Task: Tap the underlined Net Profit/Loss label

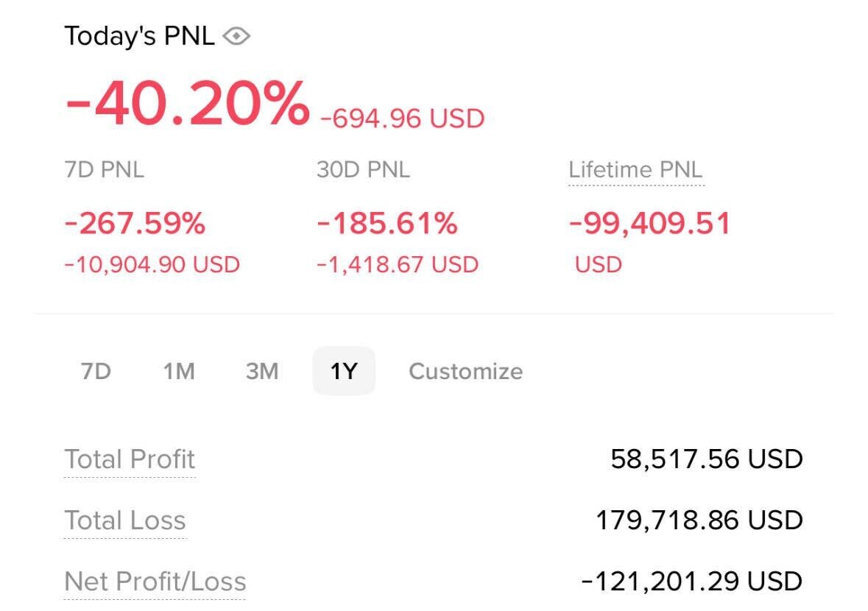Action: [155, 581]
